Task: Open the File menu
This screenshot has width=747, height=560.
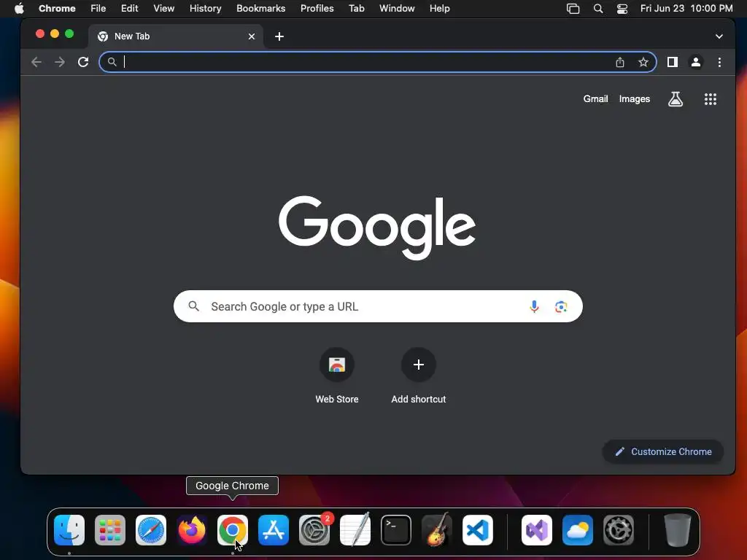Action: 98,9
